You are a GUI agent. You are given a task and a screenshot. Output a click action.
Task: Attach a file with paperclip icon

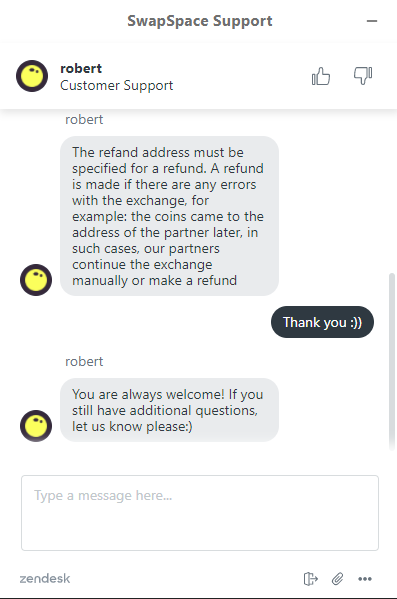(337, 579)
